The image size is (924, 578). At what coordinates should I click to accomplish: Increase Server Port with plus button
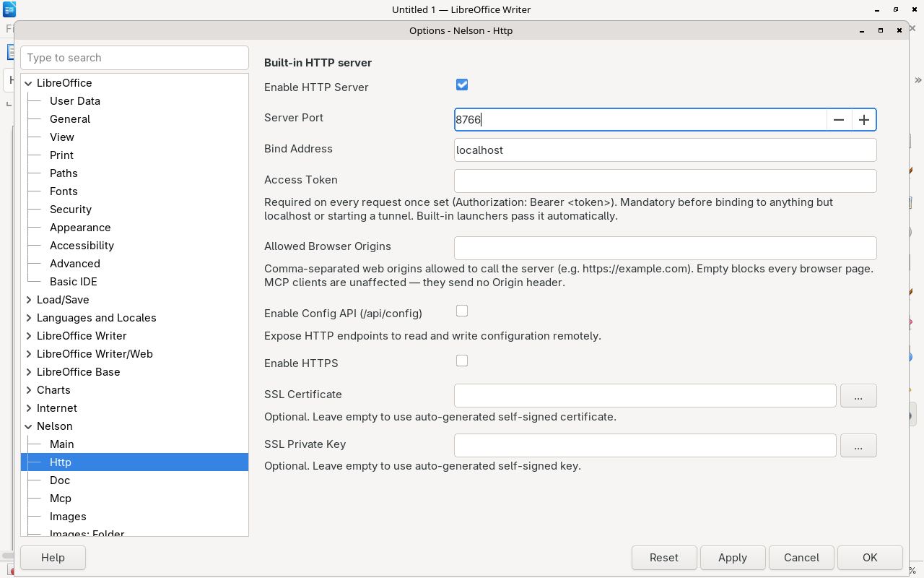[864, 120]
